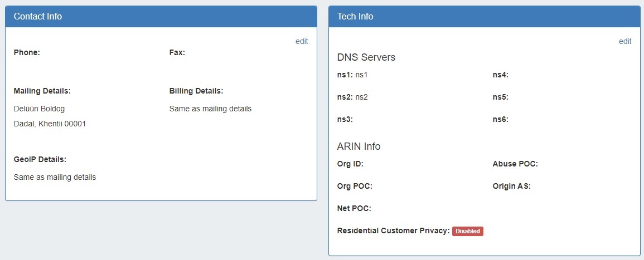Click the Mailing Details label
This screenshot has width=644, height=260.
(42, 91)
